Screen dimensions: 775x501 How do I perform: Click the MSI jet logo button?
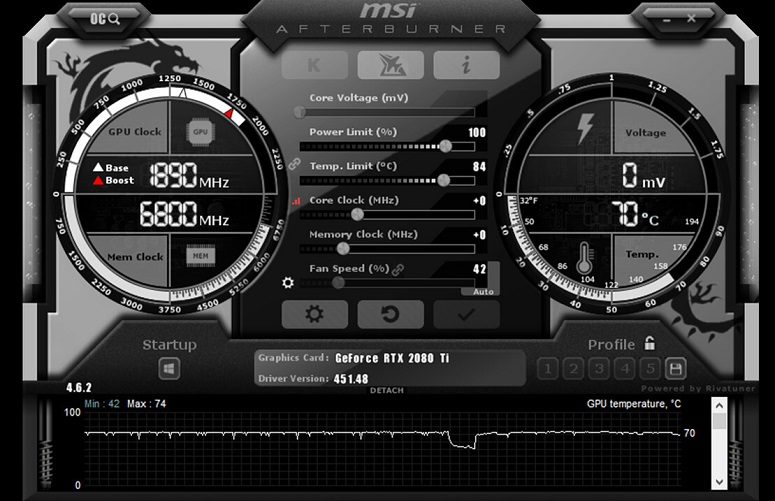tap(390, 64)
